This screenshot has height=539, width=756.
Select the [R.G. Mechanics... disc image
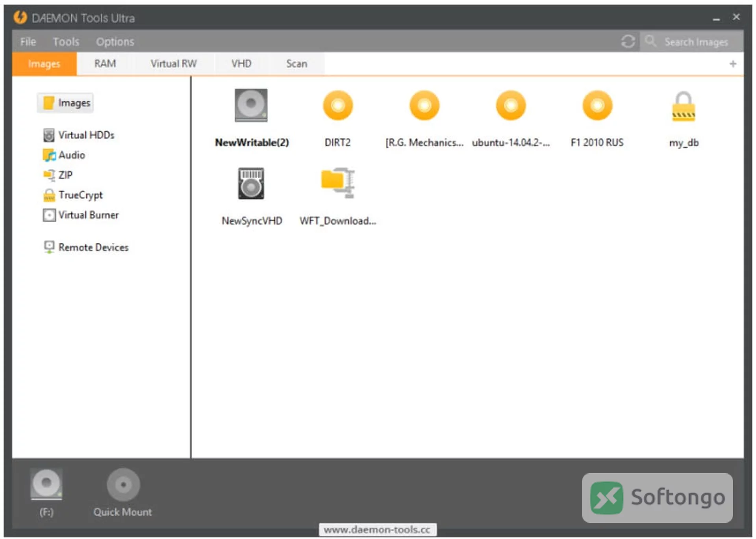424,105
